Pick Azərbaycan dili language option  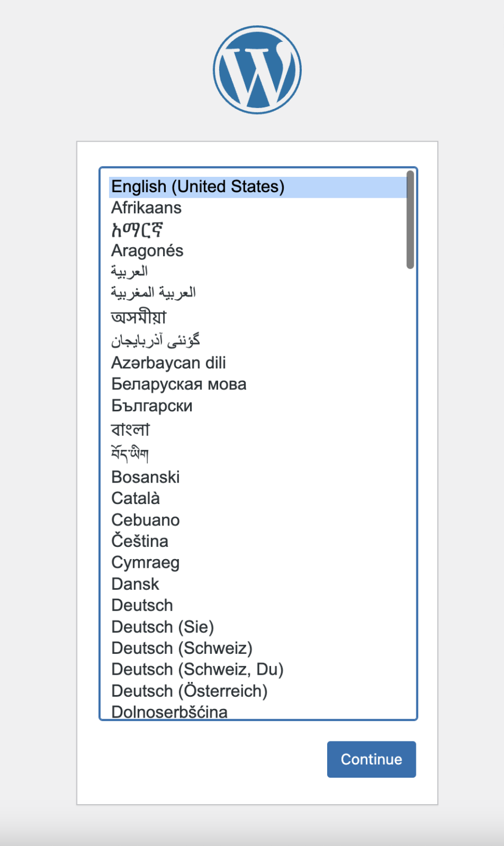pos(169,363)
